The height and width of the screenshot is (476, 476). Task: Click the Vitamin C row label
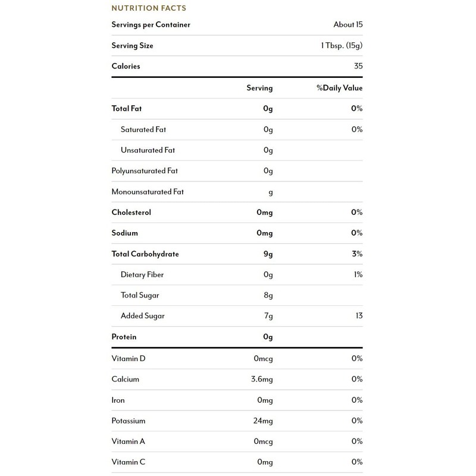tap(129, 462)
